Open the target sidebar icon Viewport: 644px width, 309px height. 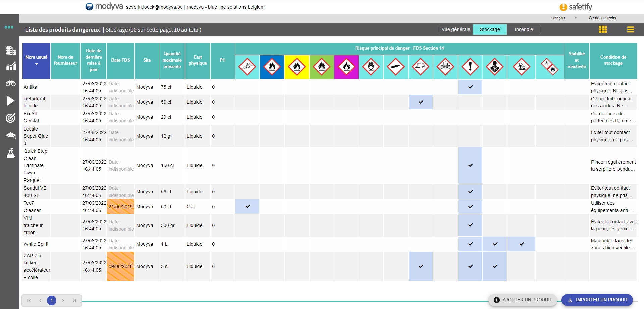[11, 118]
